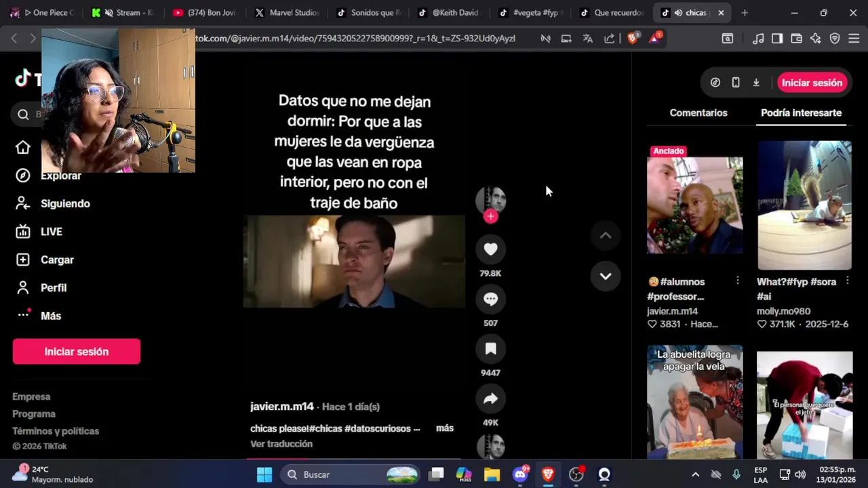Screen dimensions: 868x488
Task: Open options menu for '#alumnos #professor' video
Action: 737,281
